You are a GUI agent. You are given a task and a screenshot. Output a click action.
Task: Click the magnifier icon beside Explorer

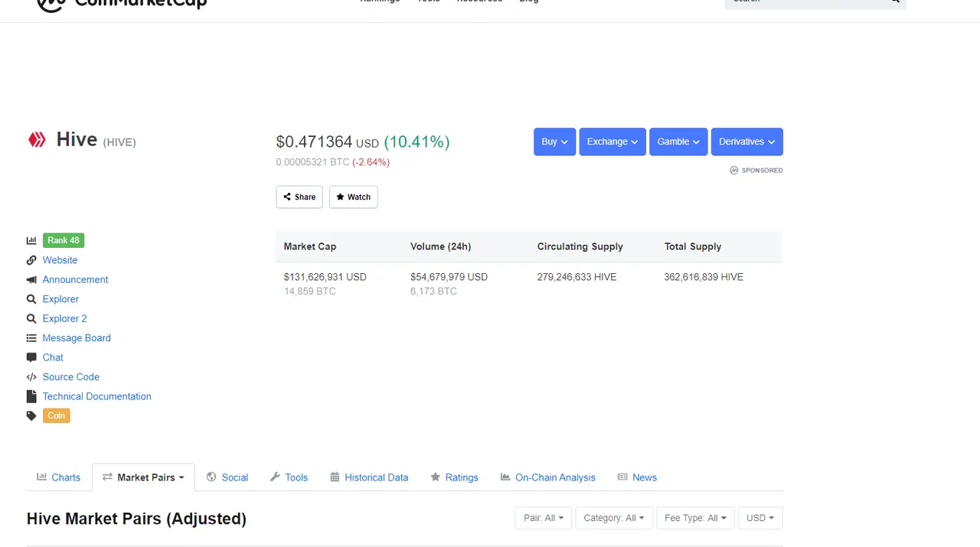[x=31, y=299]
